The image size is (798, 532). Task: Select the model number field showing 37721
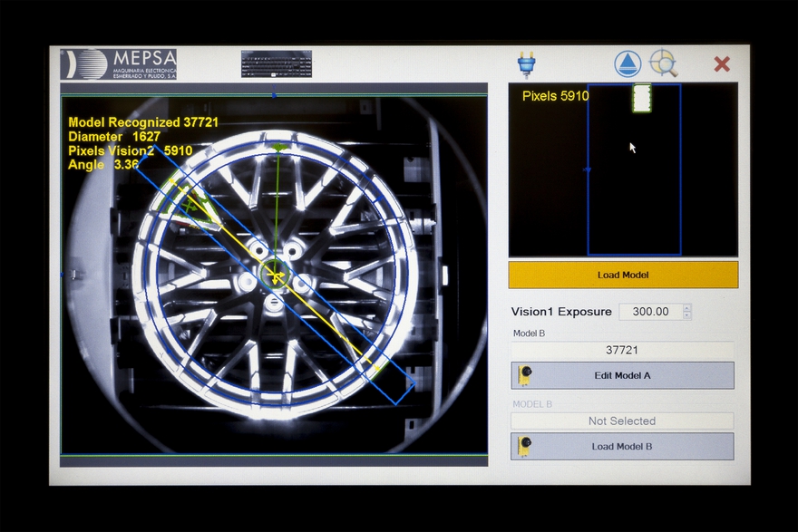point(622,350)
